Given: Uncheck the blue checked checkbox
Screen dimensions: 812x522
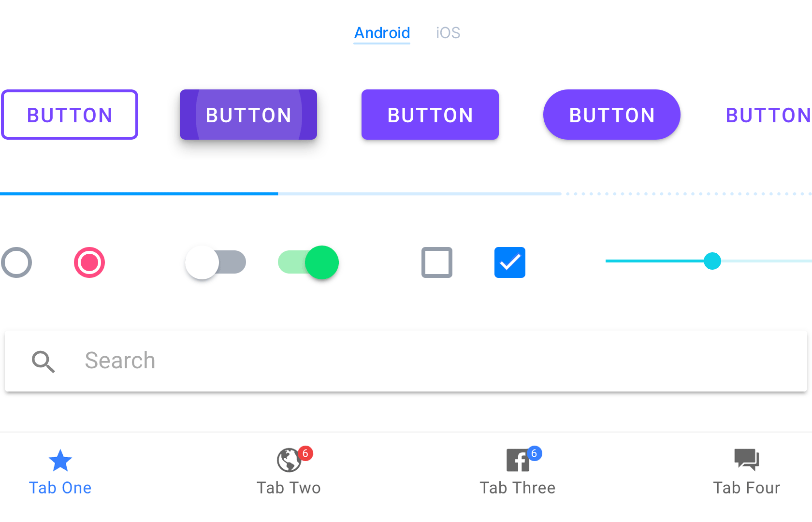Looking at the screenshot, I should pyautogui.click(x=509, y=262).
